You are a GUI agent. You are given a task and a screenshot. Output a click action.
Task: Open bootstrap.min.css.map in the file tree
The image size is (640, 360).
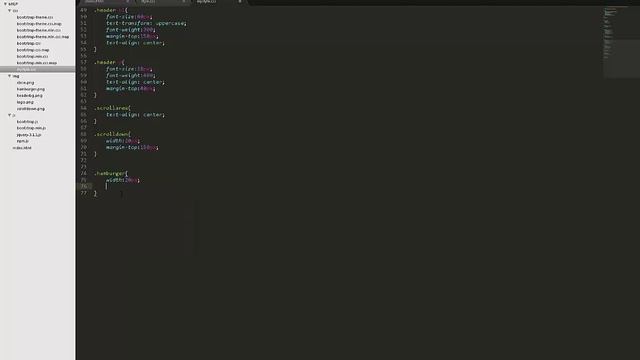point(37,63)
